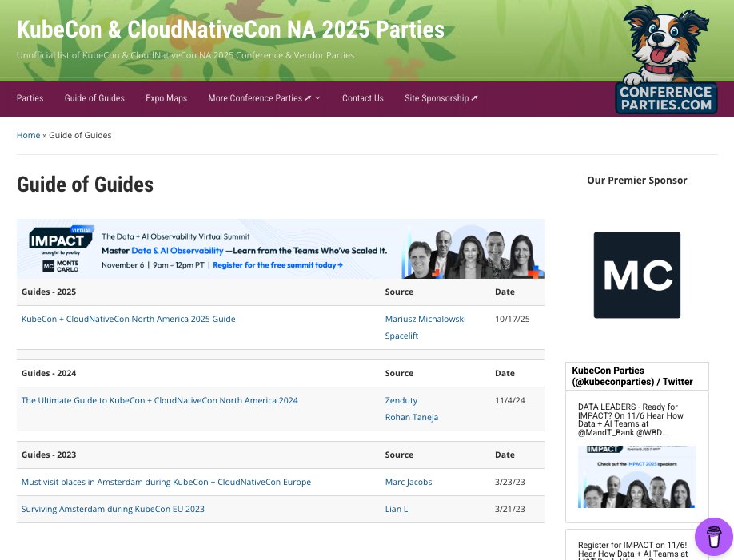734x560 pixels.
Task: Click the KubeCon & CloudNativeCon NA 2025 Parties title
Action: coord(230,30)
